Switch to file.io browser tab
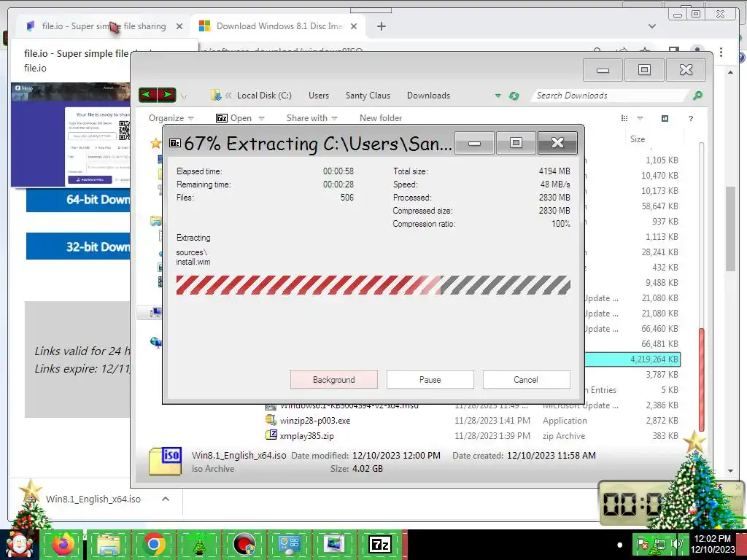This screenshot has width=747, height=560. 104,26
